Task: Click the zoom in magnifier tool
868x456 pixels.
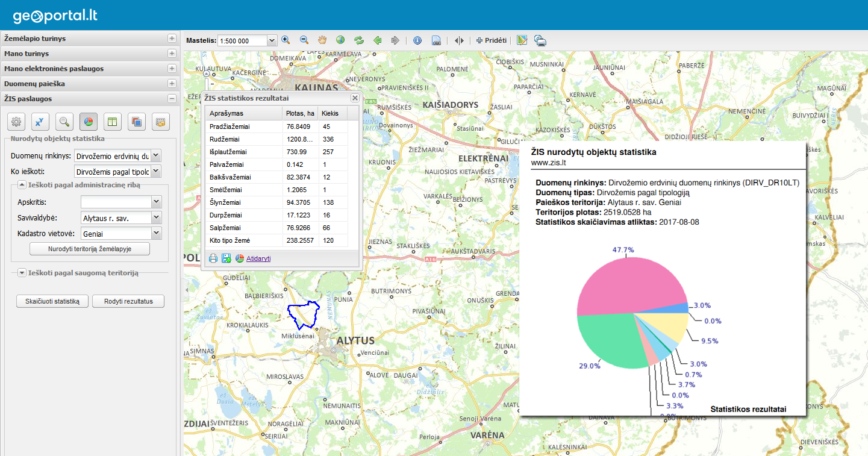Action: [x=286, y=40]
